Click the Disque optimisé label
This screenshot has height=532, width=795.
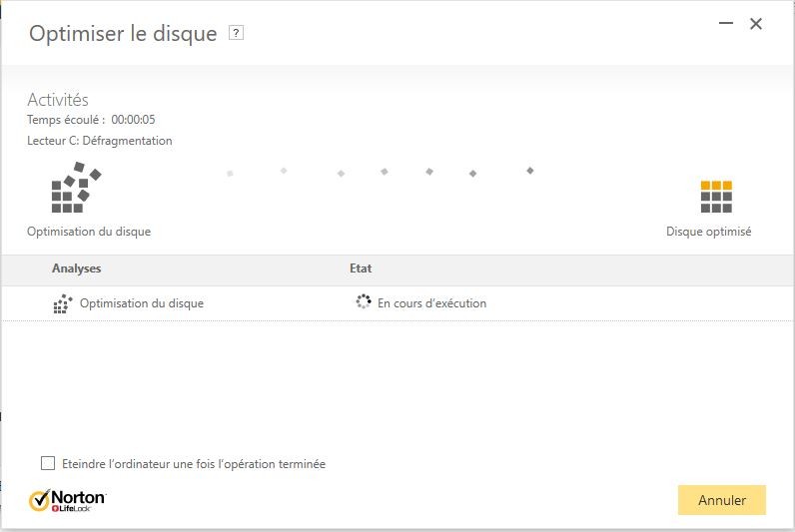tap(709, 232)
